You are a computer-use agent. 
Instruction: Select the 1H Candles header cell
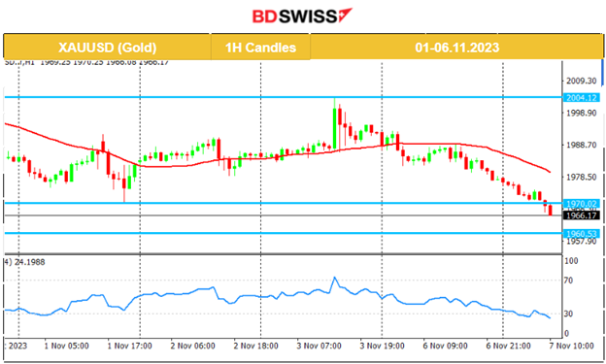coord(260,48)
